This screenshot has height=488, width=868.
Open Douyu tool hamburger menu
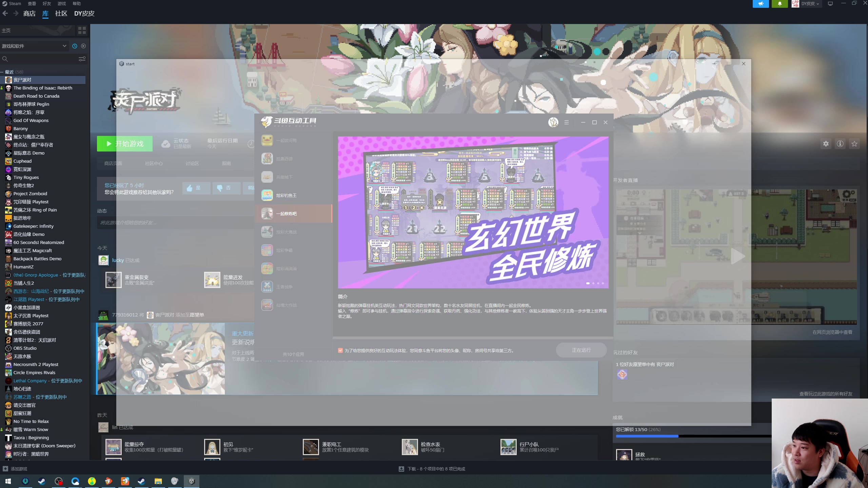567,122
